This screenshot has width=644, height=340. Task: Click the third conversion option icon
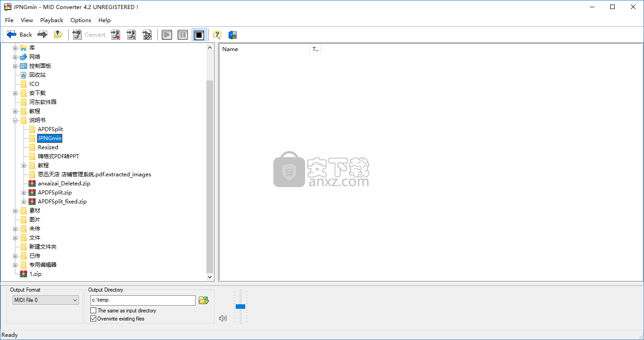[147, 35]
